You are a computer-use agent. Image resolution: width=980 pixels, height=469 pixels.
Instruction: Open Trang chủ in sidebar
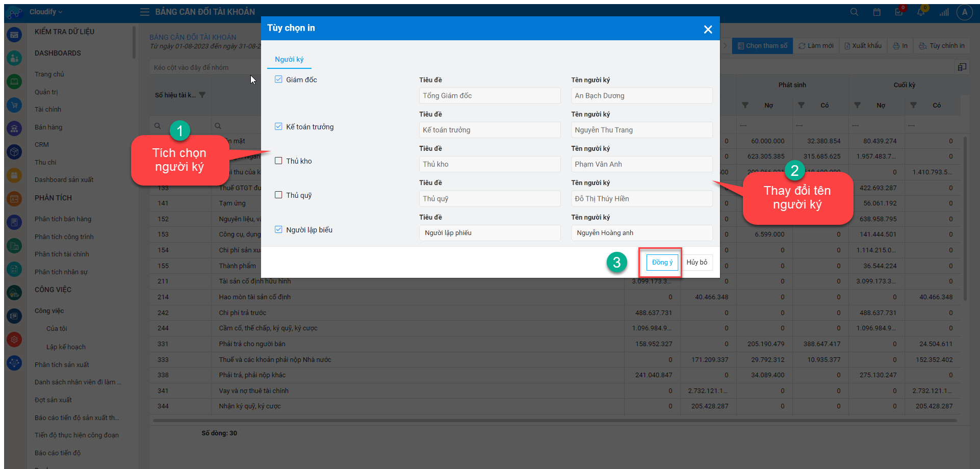coord(49,74)
